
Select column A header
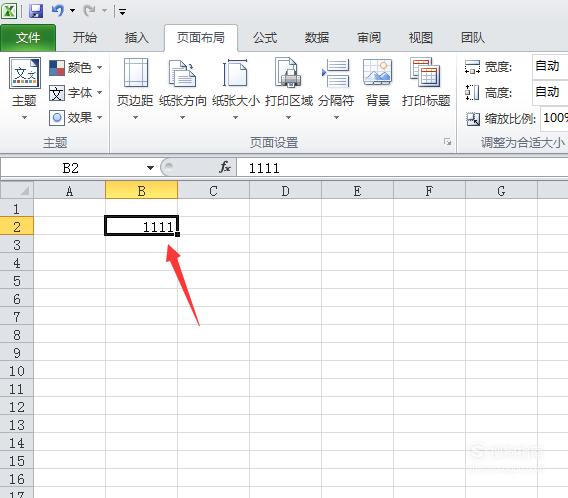click(70, 190)
